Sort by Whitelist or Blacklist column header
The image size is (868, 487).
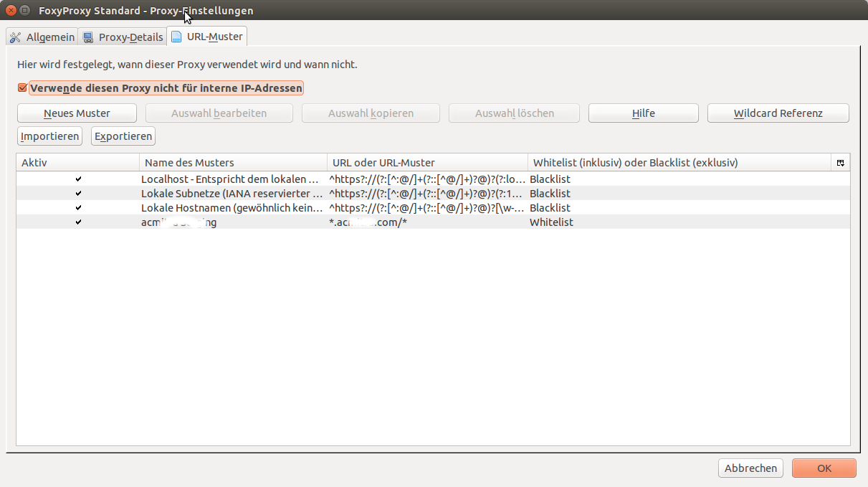point(679,163)
